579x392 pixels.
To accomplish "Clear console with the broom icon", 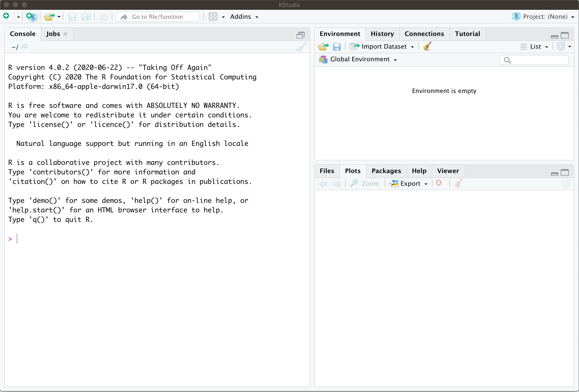I will coord(301,47).
